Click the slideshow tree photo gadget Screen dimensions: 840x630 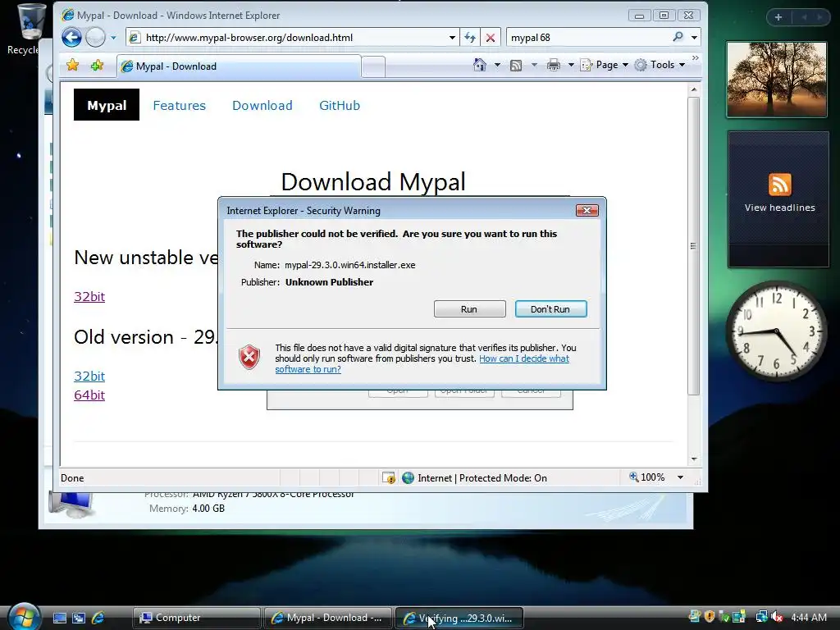pyautogui.click(x=777, y=80)
